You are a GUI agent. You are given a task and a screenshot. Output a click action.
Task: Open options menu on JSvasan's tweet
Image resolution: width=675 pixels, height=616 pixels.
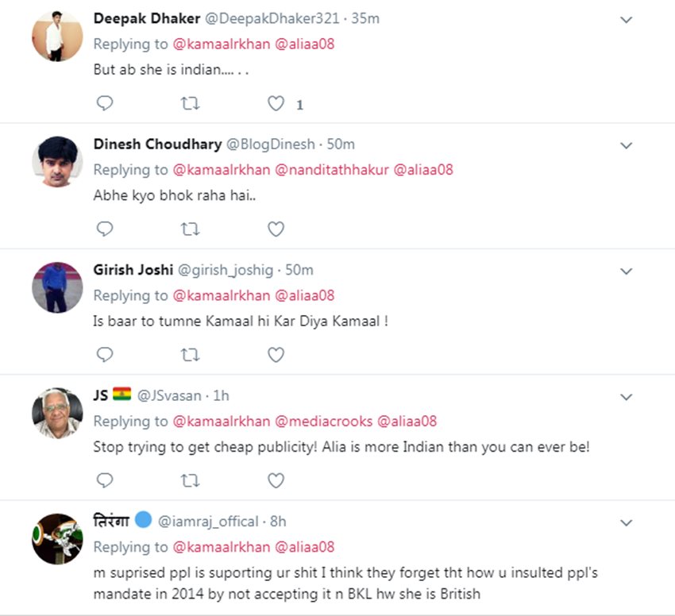coord(626,397)
